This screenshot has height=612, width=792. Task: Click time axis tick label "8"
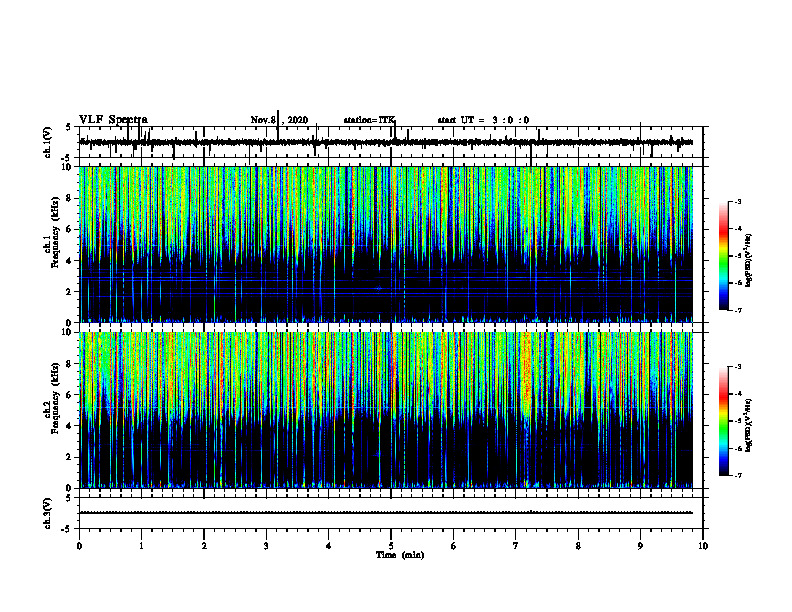pos(578,546)
